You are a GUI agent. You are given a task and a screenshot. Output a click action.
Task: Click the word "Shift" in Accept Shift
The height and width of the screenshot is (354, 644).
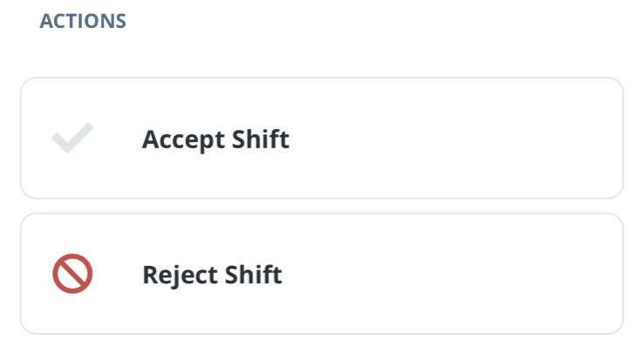pos(261,139)
